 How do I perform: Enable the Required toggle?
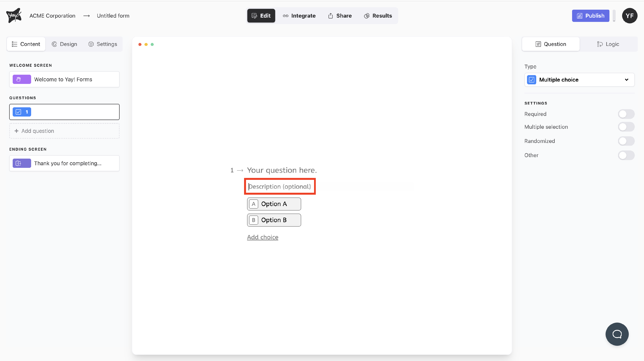tap(626, 114)
